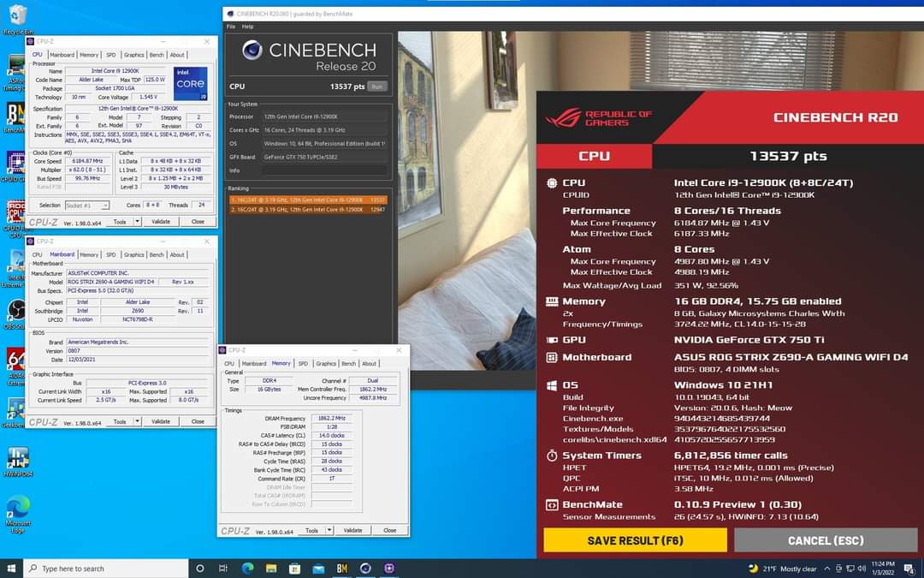
Task: Open Tools dropdown arrow in Mainboard tab window
Action: point(137,421)
